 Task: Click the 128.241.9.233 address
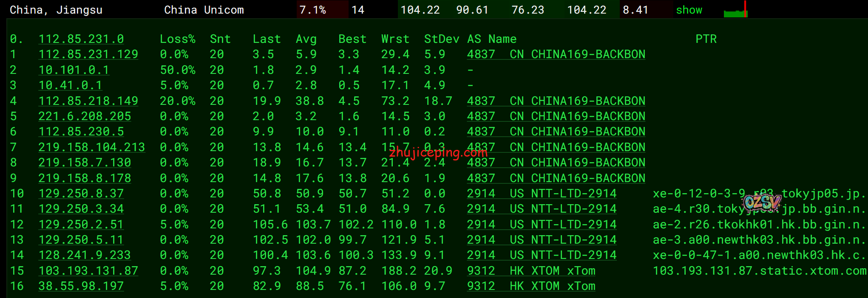84,255
